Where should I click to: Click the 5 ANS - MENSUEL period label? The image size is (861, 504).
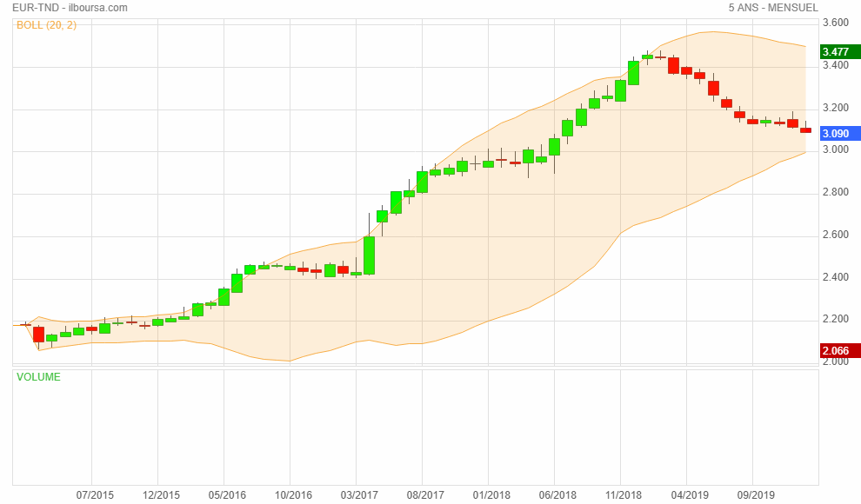pos(773,8)
